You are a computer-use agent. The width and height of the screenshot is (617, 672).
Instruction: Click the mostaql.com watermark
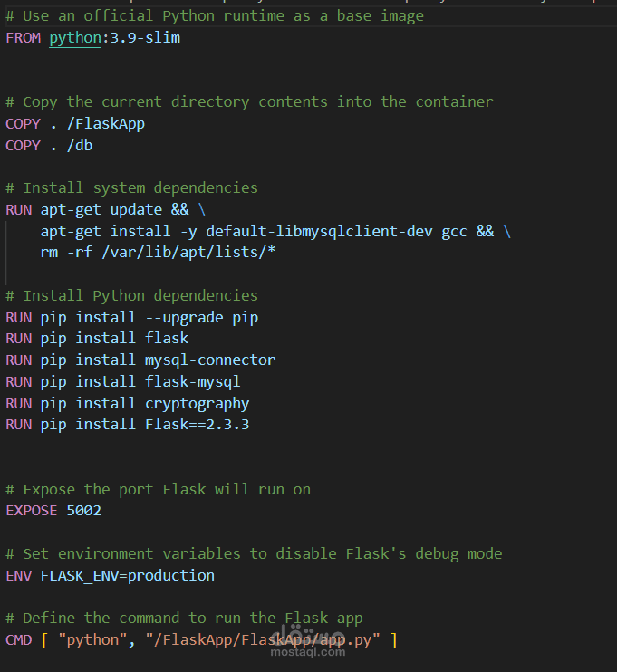point(307,652)
